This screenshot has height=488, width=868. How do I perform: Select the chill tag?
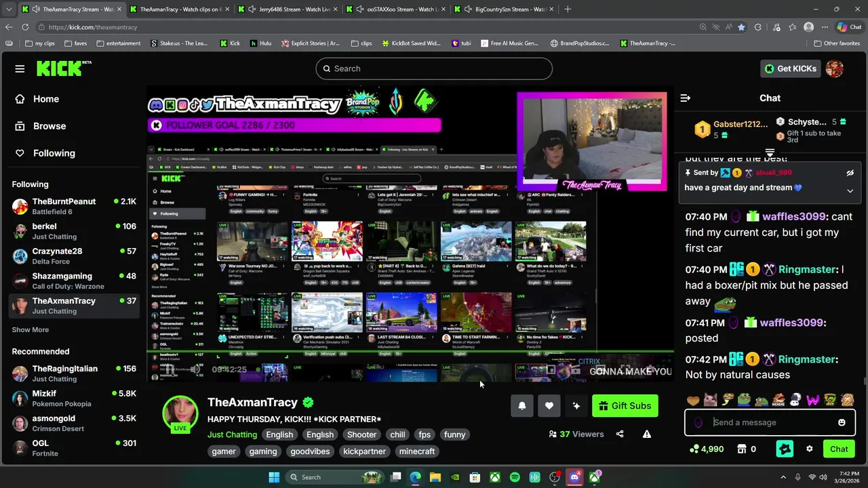[x=397, y=434]
